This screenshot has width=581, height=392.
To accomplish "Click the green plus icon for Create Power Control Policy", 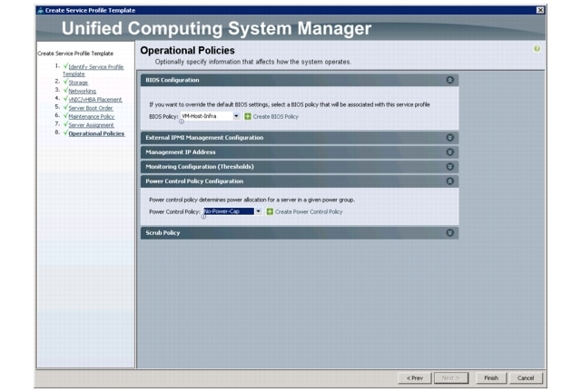I will [x=270, y=211].
